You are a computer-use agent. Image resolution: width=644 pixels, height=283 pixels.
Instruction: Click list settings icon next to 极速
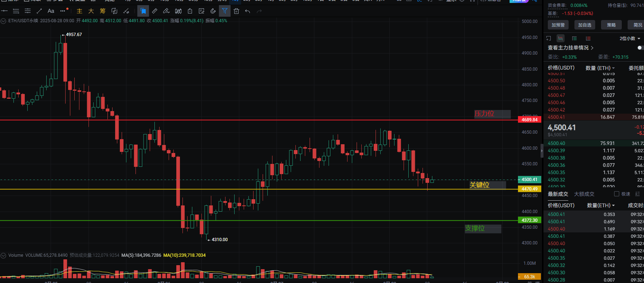pyautogui.click(x=637, y=194)
